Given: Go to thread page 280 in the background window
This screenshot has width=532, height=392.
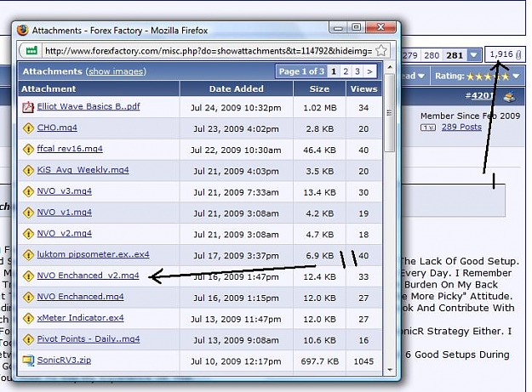Looking at the screenshot, I should [432, 55].
